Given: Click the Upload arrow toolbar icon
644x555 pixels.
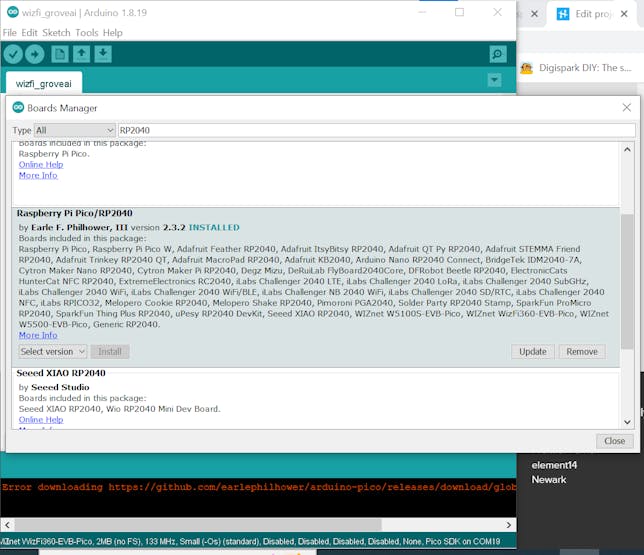Looking at the screenshot, I should pyautogui.click(x=34, y=54).
